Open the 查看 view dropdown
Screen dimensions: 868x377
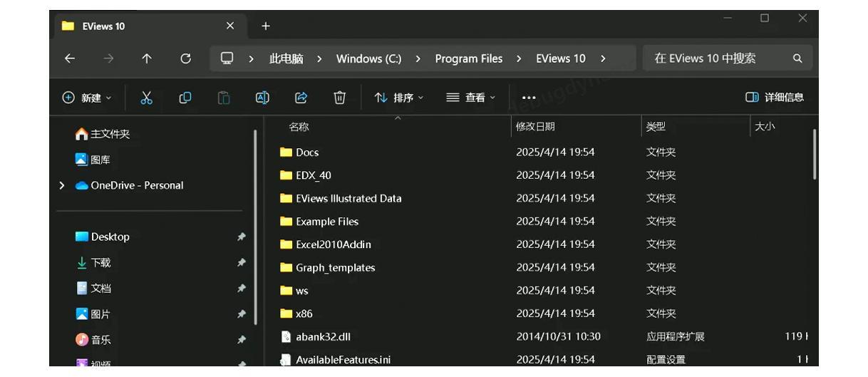tap(470, 98)
